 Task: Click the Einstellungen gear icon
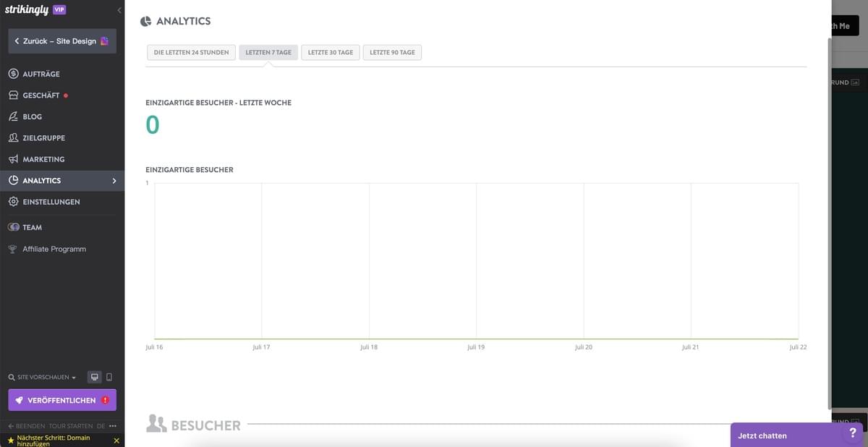tap(13, 202)
